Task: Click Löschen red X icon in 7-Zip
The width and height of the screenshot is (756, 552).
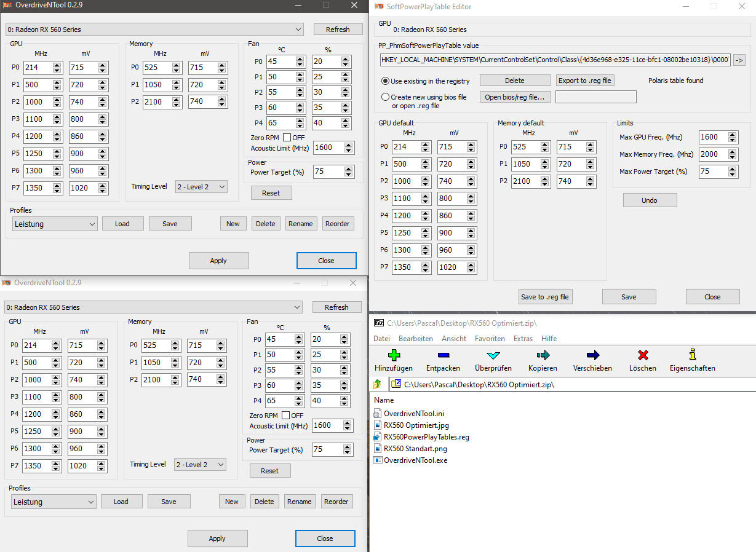Action: (x=643, y=355)
